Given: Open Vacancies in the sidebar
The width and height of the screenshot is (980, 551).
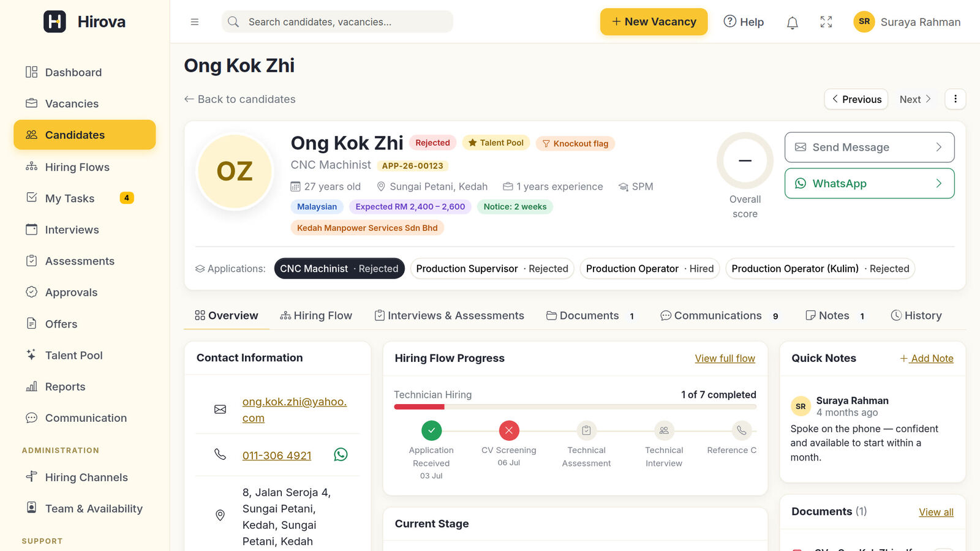Looking at the screenshot, I should coord(85,103).
